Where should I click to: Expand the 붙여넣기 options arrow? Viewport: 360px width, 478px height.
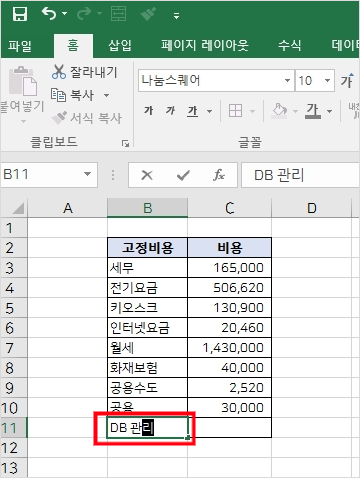(x=23, y=121)
